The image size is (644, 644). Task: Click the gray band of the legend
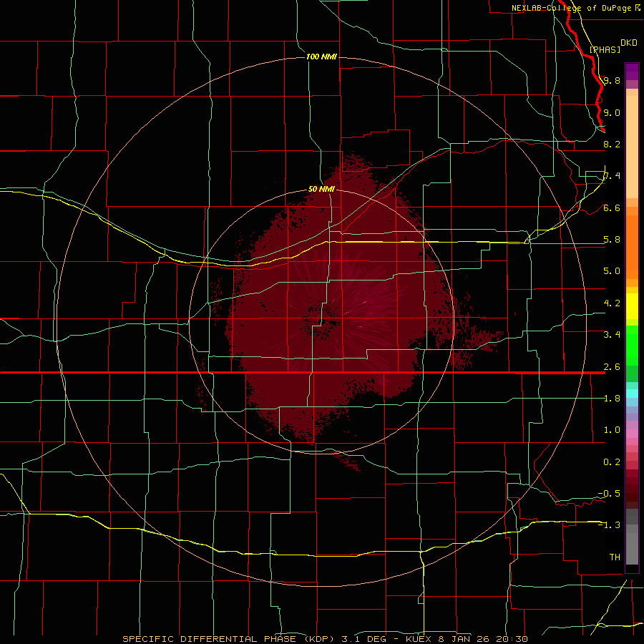point(632,538)
